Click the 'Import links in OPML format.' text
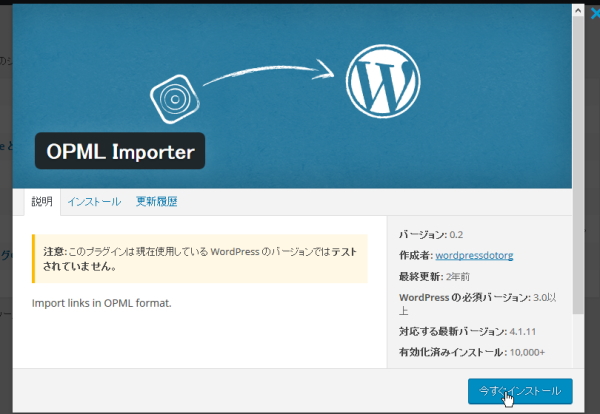 [x=101, y=303]
